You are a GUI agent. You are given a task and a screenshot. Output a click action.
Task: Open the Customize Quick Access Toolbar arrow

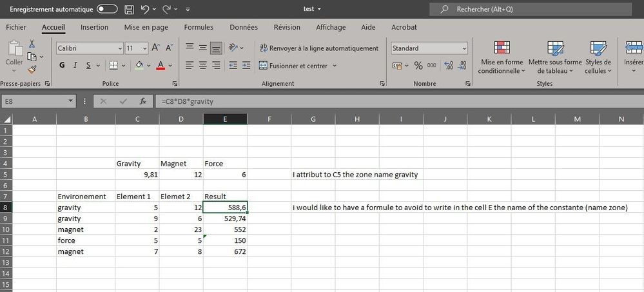tap(188, 9)
